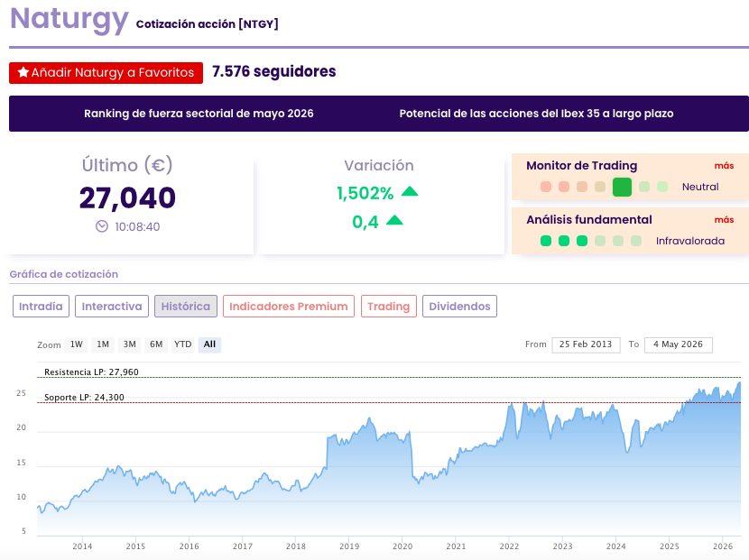Click green up arrow next to 0,4
This screenshot has width=749, height=560.
(x=394, y=220)
